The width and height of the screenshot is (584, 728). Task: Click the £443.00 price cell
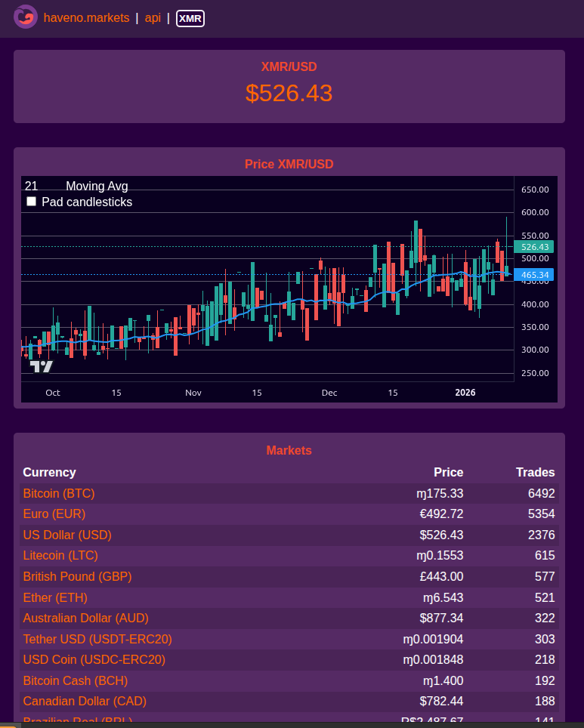point(441,577)
